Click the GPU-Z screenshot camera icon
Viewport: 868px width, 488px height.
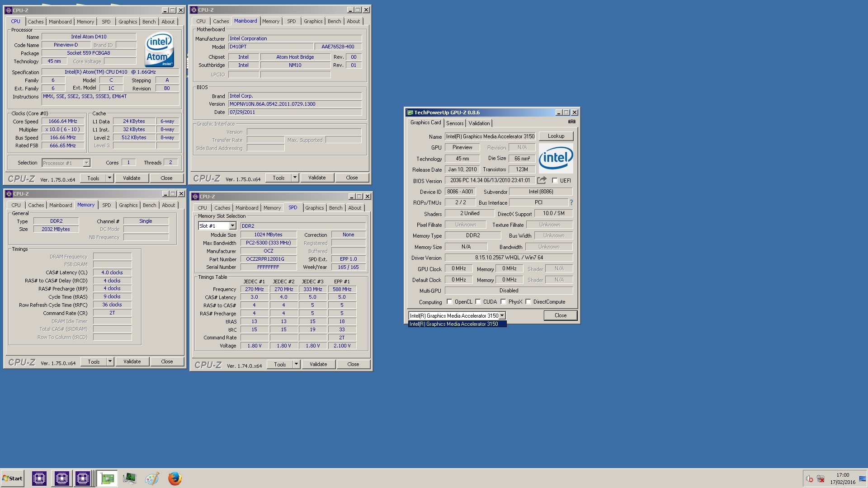point(572,122)
